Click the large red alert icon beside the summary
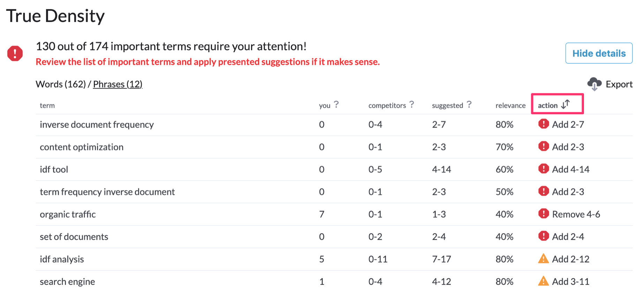Viewport: 644px width, 290px height. [15, 53]
